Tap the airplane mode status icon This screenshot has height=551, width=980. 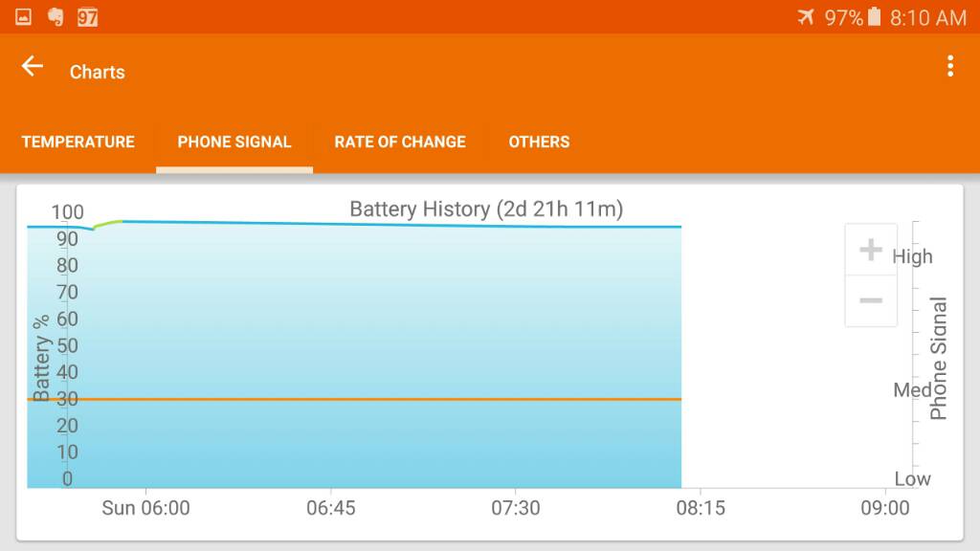[806, 17]
